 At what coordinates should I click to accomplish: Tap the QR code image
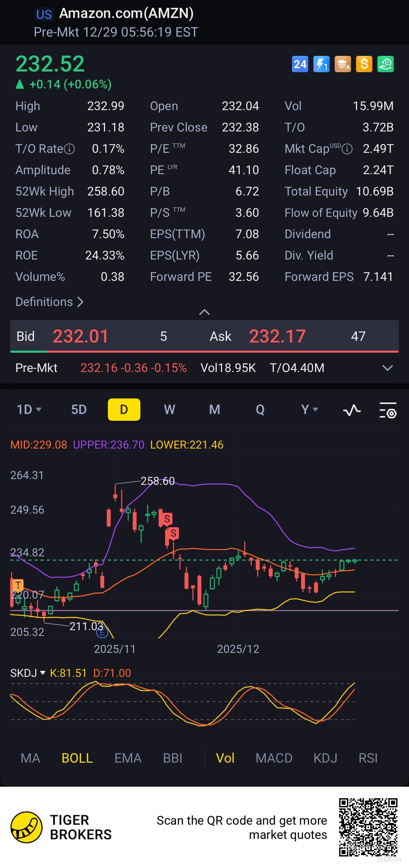coord(368,827)
